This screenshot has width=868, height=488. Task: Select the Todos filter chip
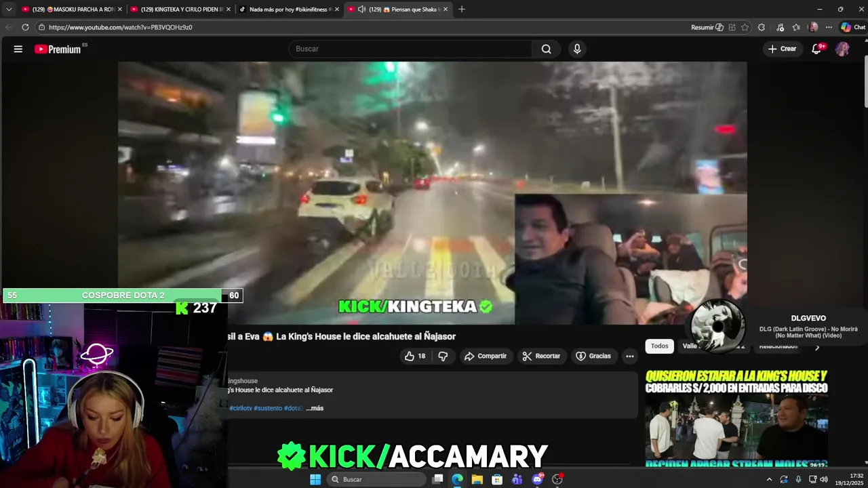click(x=659, y=346)
